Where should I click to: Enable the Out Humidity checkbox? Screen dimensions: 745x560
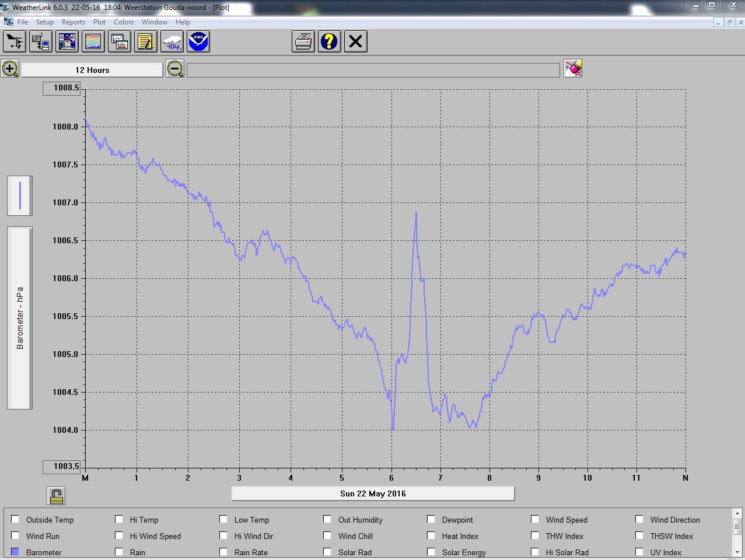327,519
